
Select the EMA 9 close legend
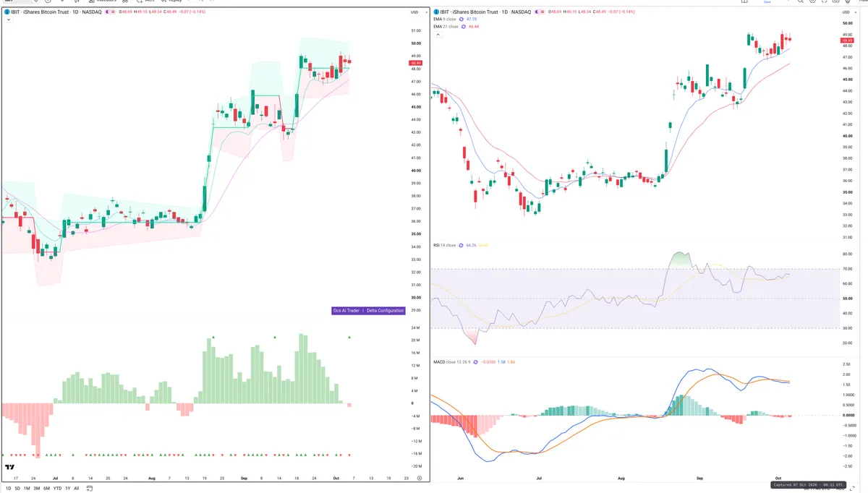446,19
